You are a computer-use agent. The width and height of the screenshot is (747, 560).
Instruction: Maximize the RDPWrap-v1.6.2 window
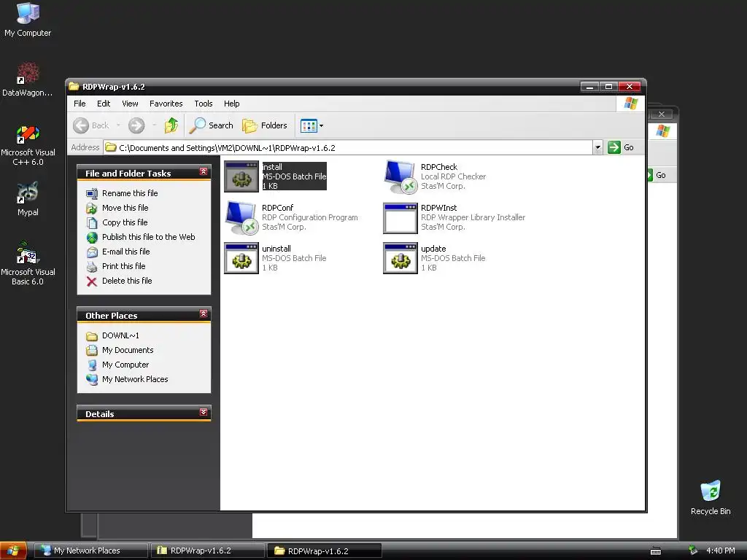608,86
